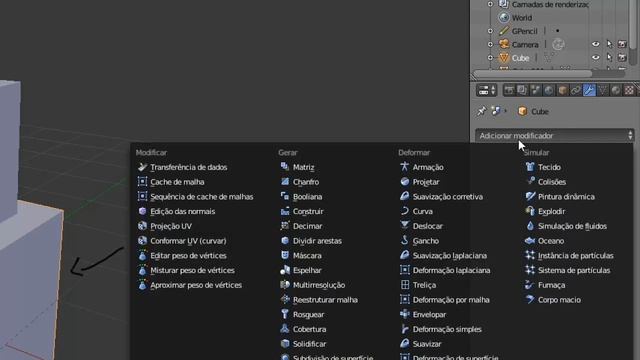Open the Material properties tab
This screenshot has width=640, height=360.
click(x=616, y=90)
